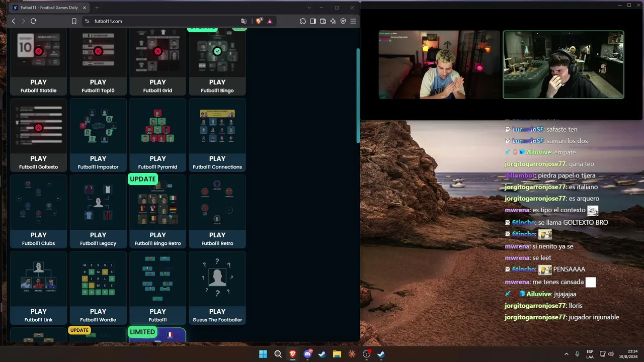Open the Brave Wallet icon
The height and width of the screenshot is (362, 644).
[x=323, y=21]
